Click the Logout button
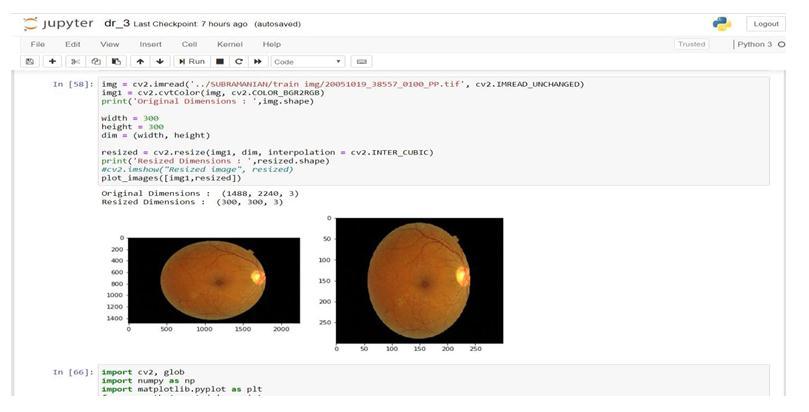Viewport: 809px width, 412px height. 766,24
